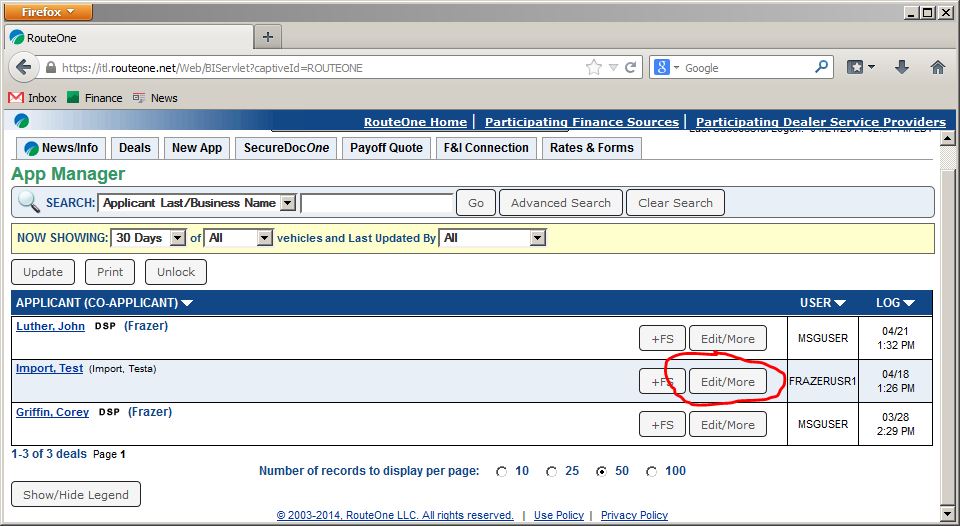
Task: Click the Google search magnifier icon
Action: pos(821,67)
